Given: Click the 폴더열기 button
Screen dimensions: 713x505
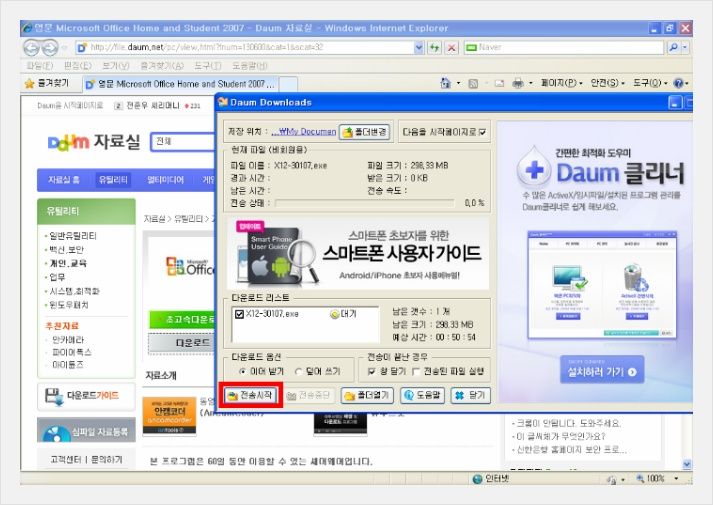Looking at the screenshot, I should click(367, 395).
